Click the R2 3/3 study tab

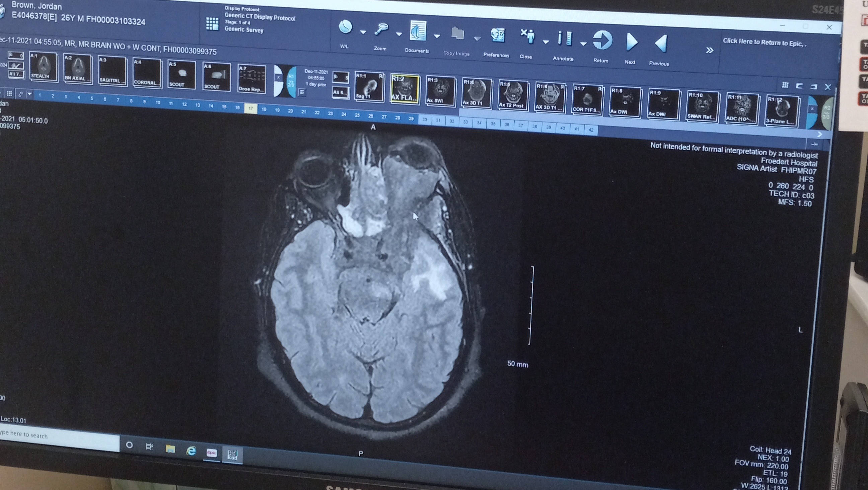(826, 113)
